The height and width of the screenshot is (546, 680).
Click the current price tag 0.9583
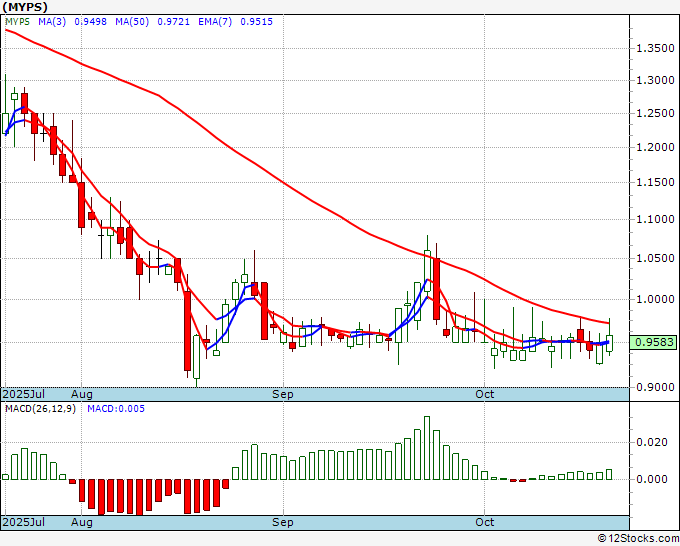tap(654, 342)
